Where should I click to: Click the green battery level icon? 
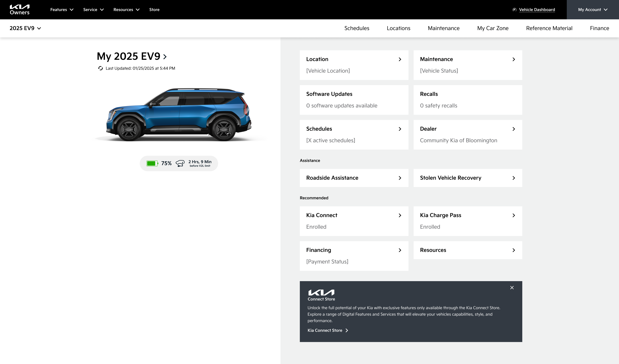click(152, 163)
